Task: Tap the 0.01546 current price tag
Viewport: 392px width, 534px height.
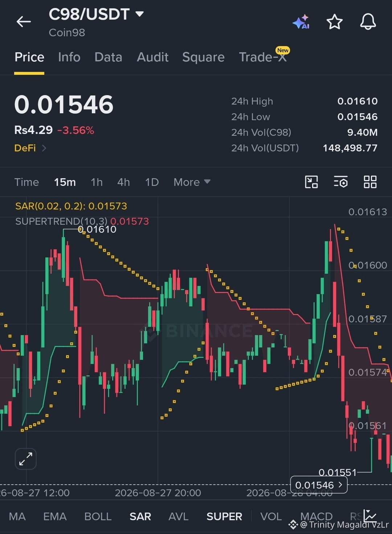Action: coord(319,485)
